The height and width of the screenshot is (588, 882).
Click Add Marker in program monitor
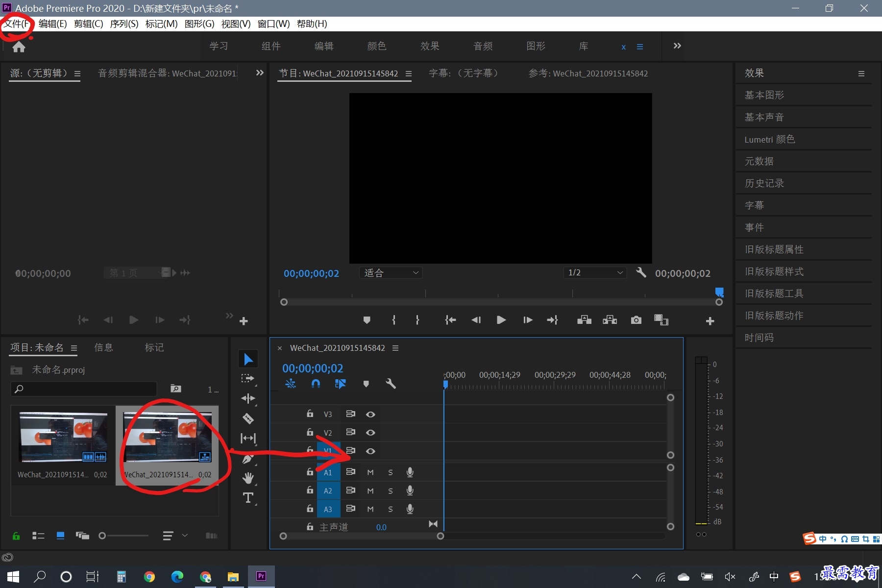367,320
